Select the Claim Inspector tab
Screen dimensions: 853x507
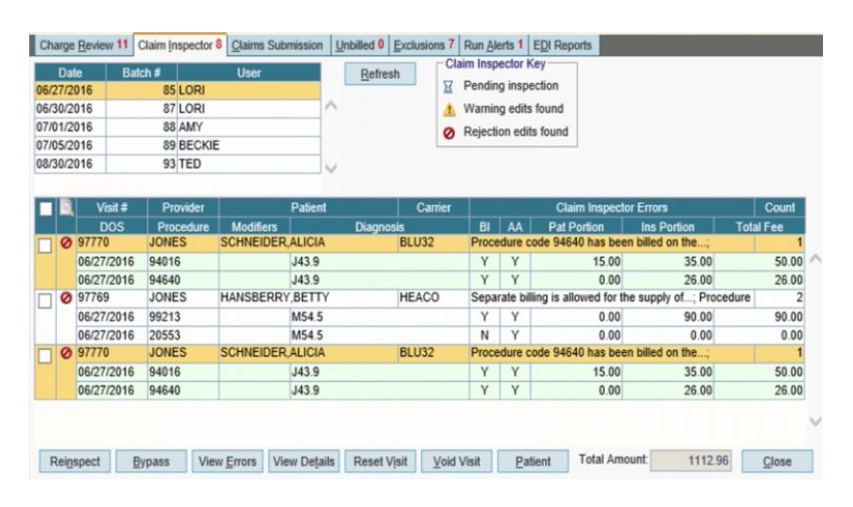(180, 45)
